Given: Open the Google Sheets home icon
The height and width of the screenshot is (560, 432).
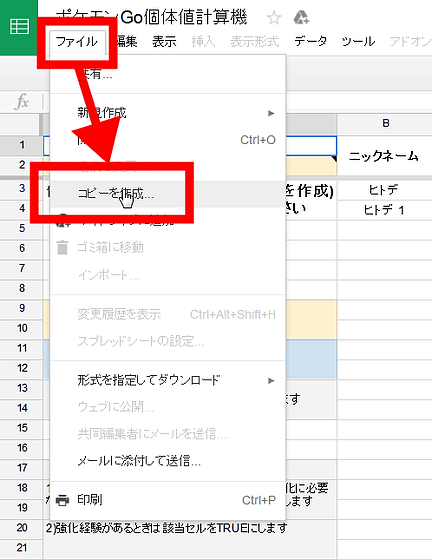Looking at the screenshot, I should [19, 26].
